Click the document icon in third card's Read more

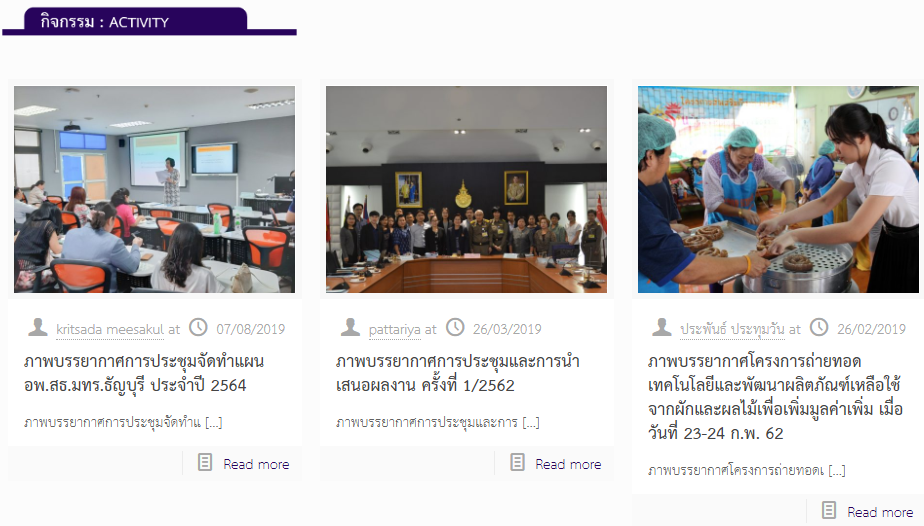pyautogui.click(x=829, y=510)
